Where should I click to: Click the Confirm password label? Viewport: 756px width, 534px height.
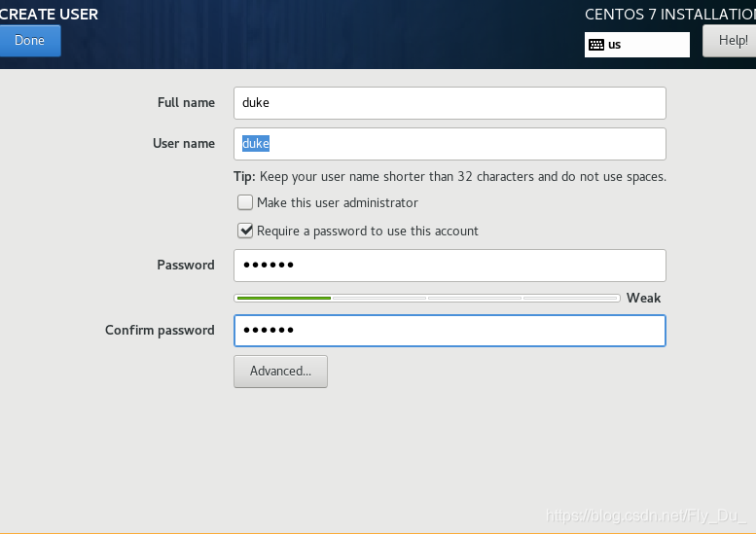(x=160, y=330)
